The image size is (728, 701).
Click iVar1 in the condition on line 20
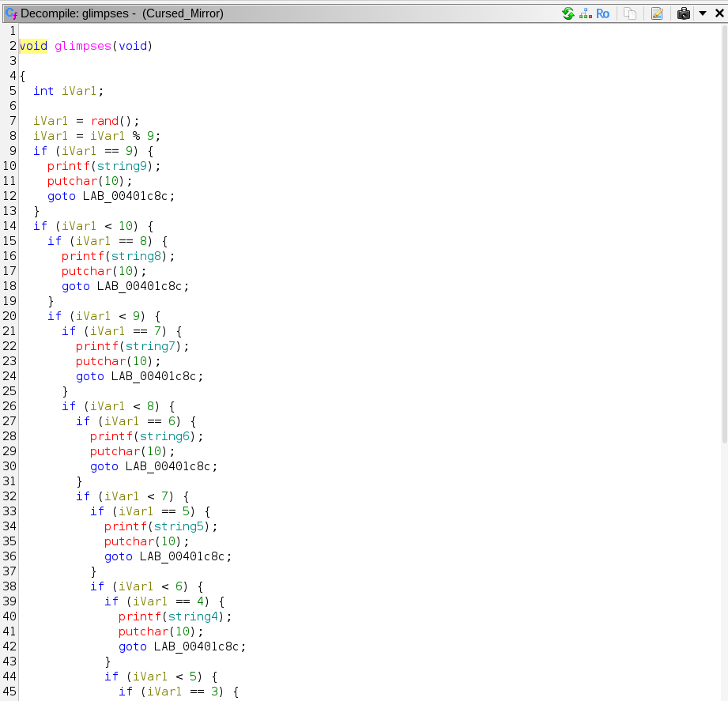pyautogui.click(x=93, y=316)
